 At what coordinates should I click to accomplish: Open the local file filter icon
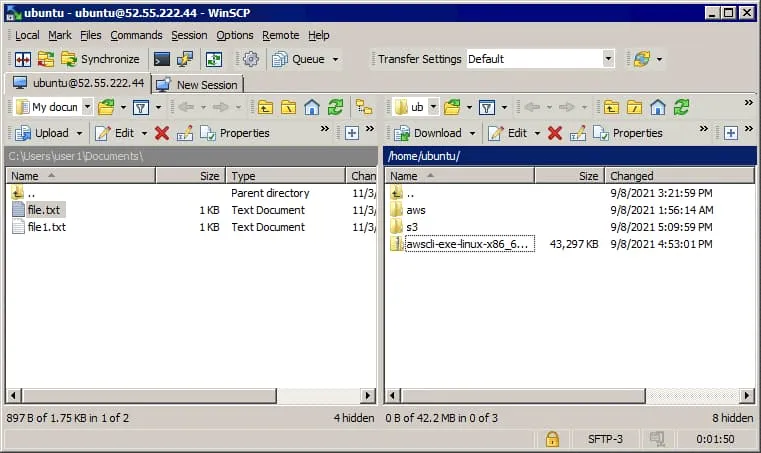coord(141,107)
